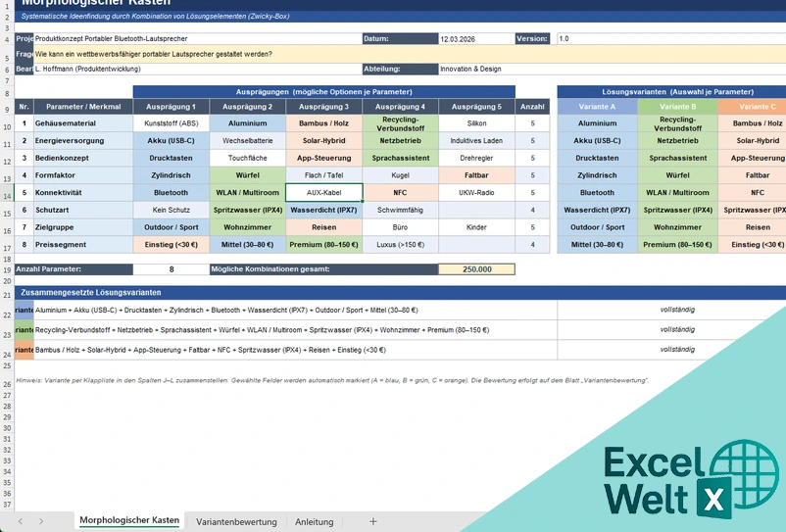786x532 pixels.
Task: Click the Touchfläche cell
Action: [x=248, y=158]
